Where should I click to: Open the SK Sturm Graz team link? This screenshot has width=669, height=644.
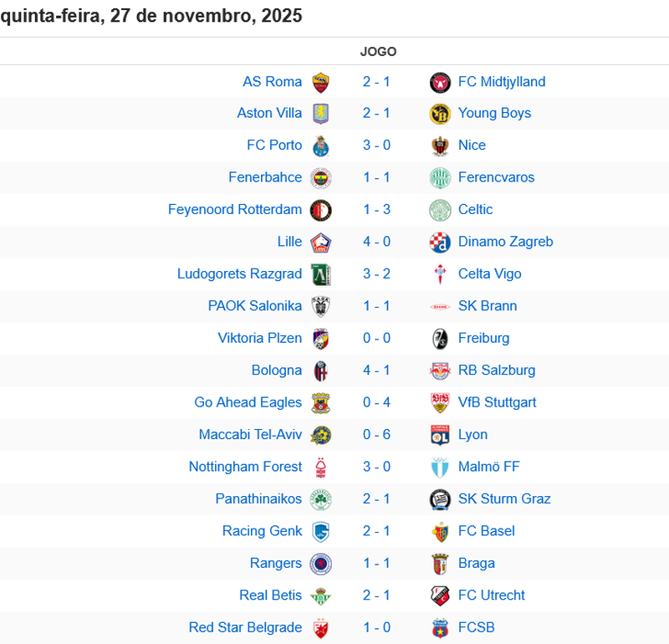pyautogui.click(x=504, y=498)
